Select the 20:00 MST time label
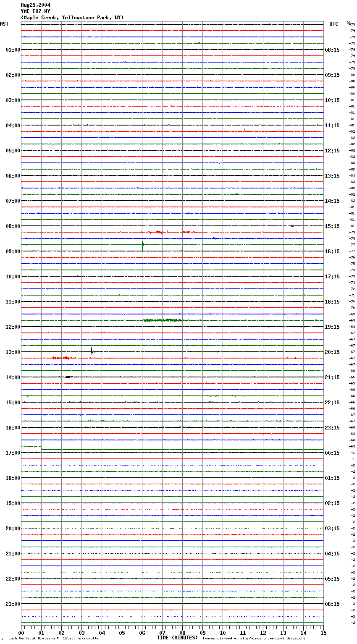Viewport: 357px width, 644px height. (x=13, y=529)
